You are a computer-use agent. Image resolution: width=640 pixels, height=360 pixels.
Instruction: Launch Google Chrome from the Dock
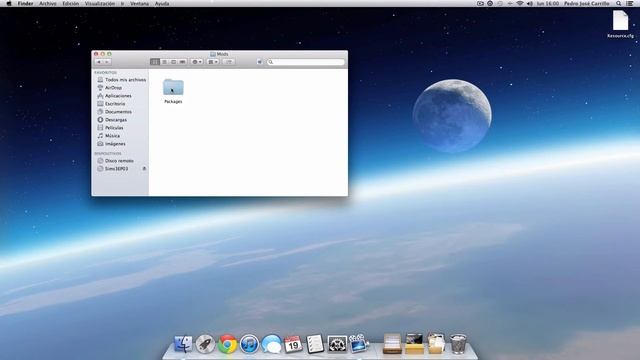227,344
